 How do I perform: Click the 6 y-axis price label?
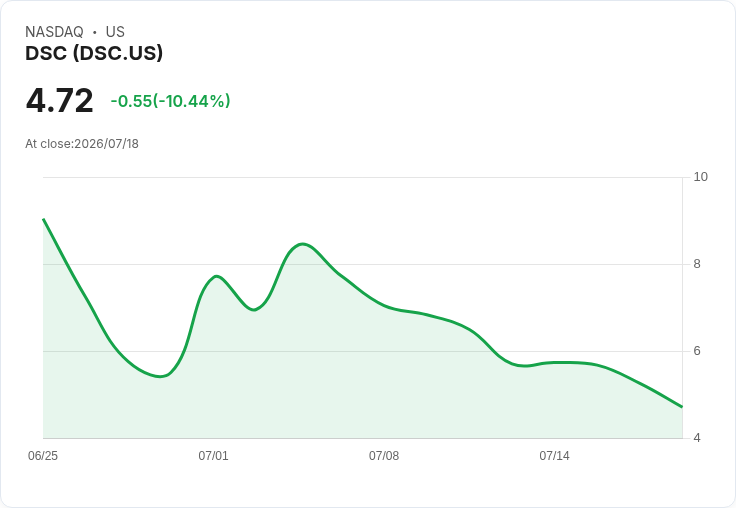click(x=697, y=351)
